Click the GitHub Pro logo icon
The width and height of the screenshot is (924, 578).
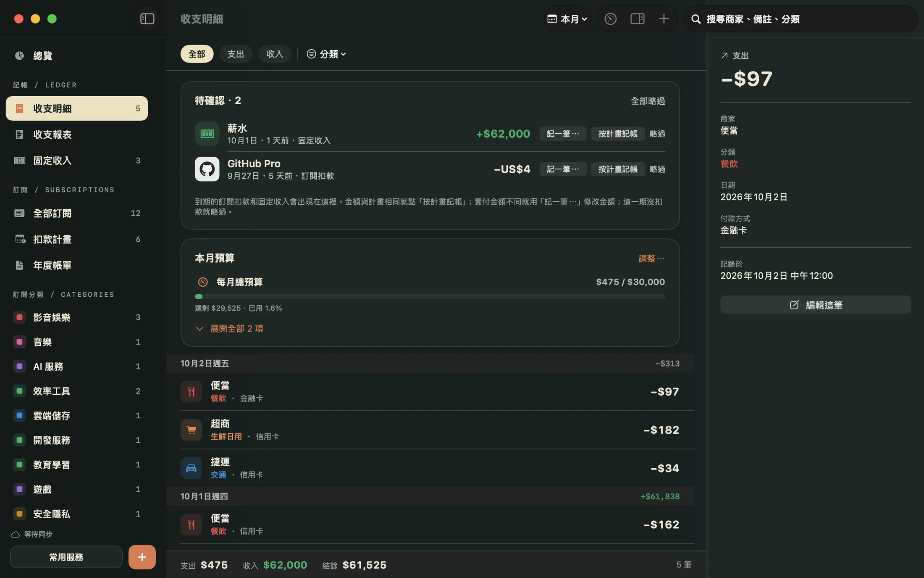click(x=207, y=169)
